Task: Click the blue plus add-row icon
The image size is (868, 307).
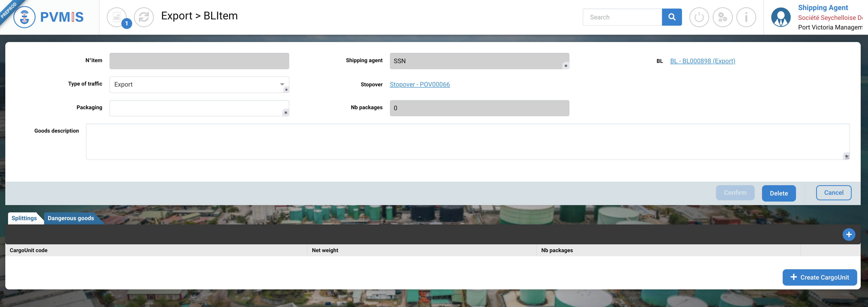Action: coord(848,235)
